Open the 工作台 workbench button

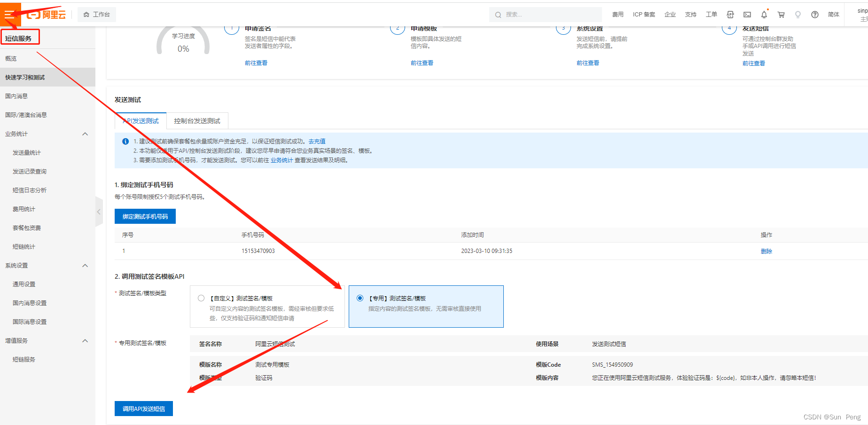tap(97, 15)
